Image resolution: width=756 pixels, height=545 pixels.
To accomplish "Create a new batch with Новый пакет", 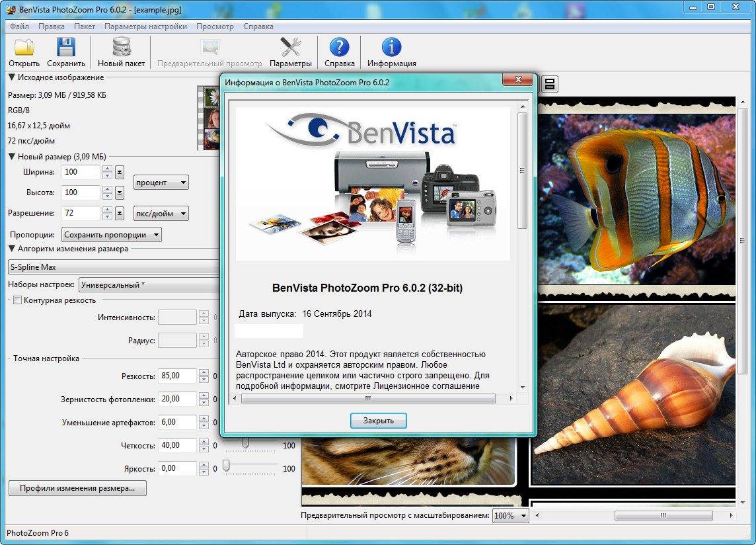I will pyautogui.click(x=121, y=53).
